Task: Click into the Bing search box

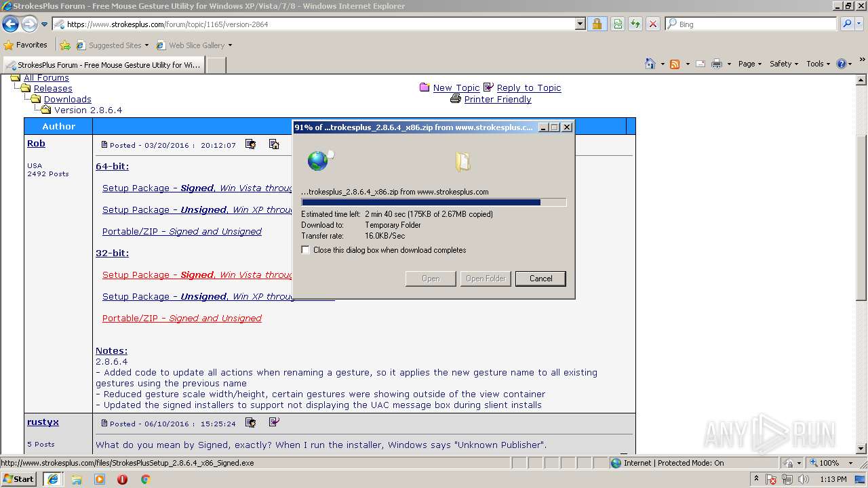Action: tap(751, 24)
